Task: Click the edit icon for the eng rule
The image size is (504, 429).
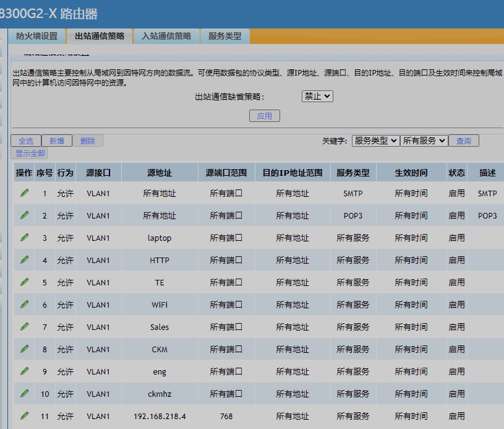Action: (24, 371)
